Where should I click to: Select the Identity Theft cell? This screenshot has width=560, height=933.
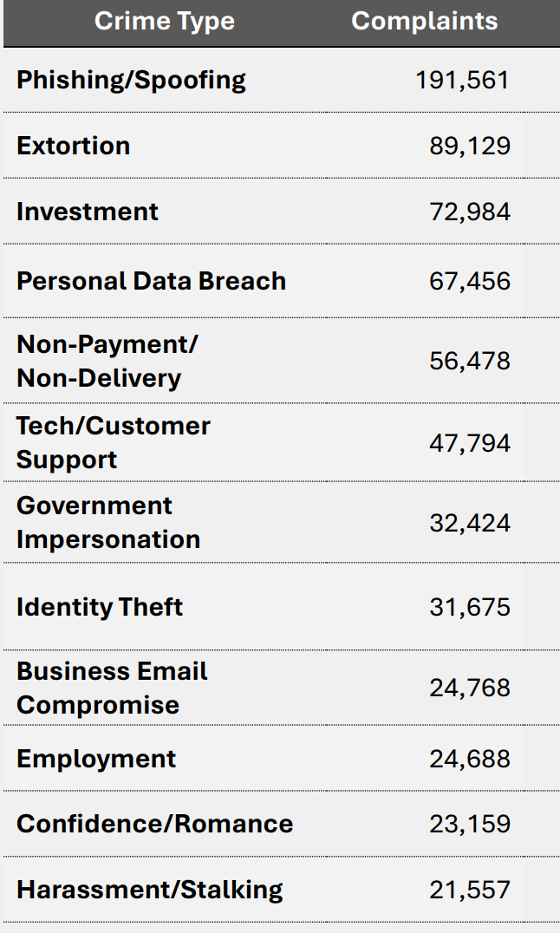click(x=99, y=606)
